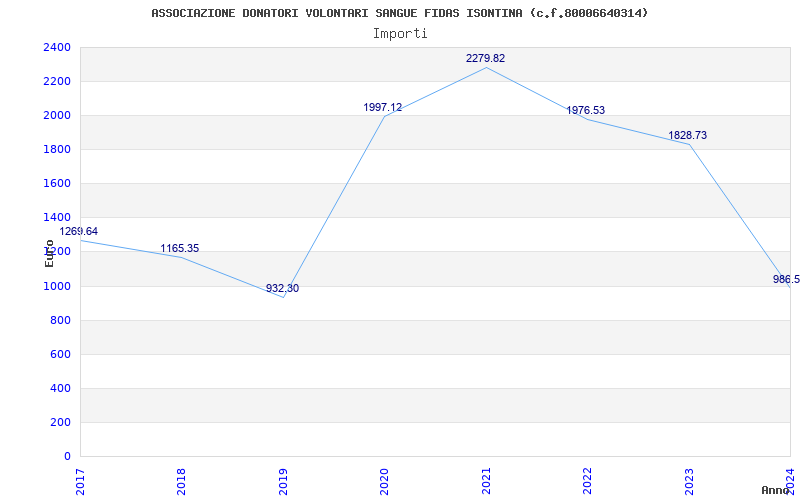Click the 2024 x-axis year label
The width and height of the screenshot is (800, 500).
click(x=790, y=481)
